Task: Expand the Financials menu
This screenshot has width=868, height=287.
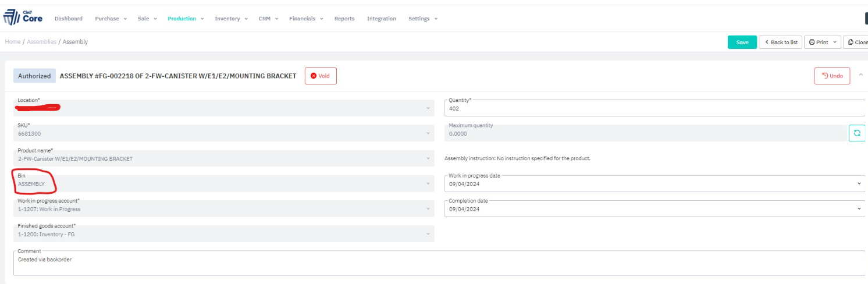Action: point(306,19)
